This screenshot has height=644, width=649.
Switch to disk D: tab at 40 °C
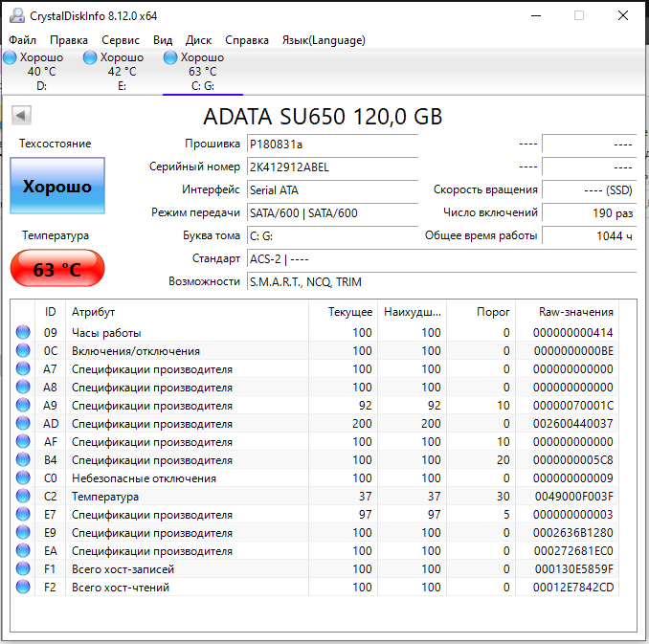41,71
